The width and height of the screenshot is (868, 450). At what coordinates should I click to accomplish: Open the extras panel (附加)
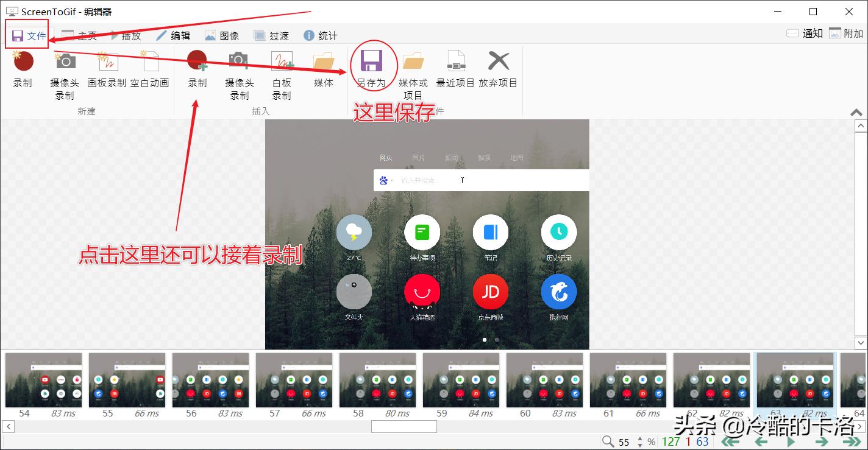click(848, 33)
